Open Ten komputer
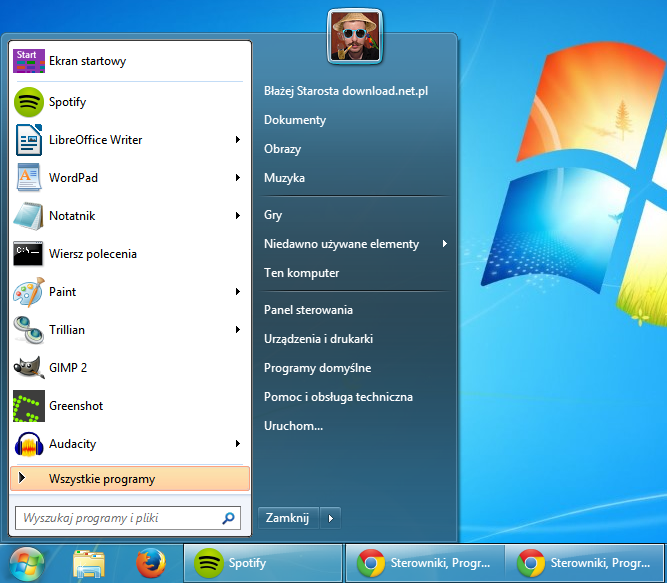The height and width of the screenshot is (583, 667). pos(302,273)
